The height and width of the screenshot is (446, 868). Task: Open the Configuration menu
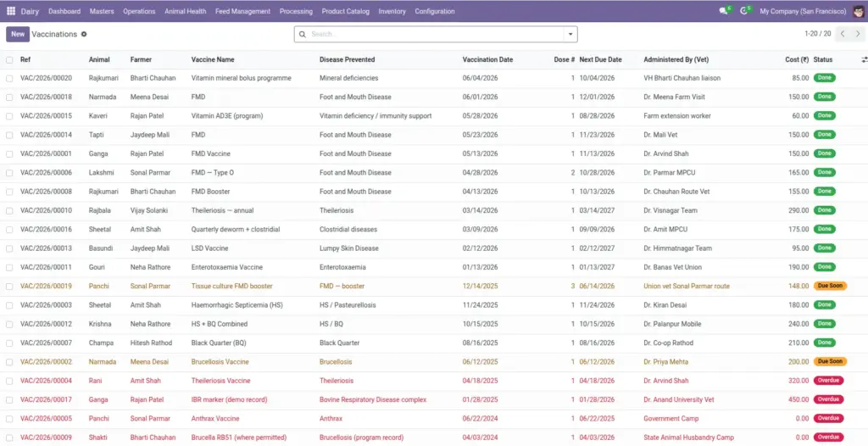(x=435, y=11)
